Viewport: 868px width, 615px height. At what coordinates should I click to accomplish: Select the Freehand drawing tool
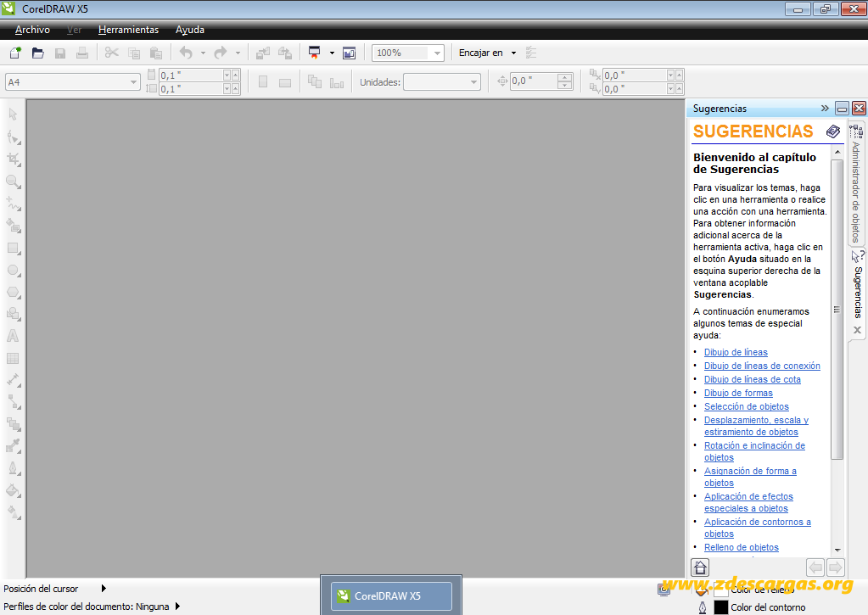(14, 204)
